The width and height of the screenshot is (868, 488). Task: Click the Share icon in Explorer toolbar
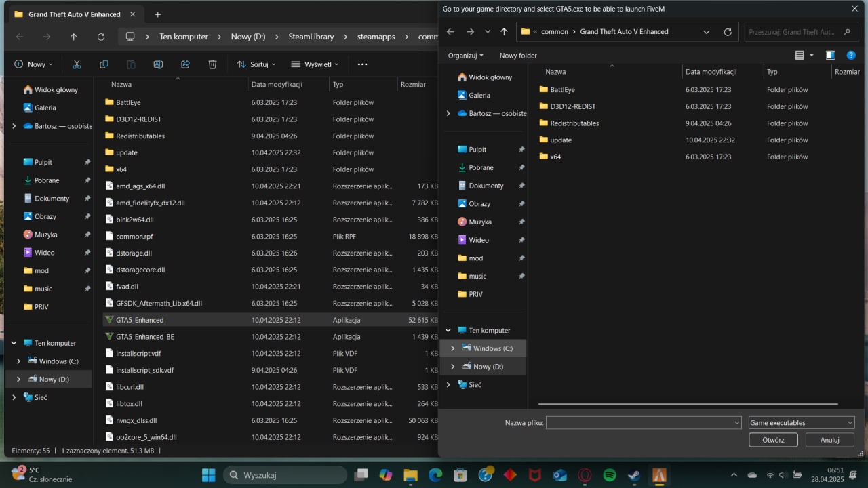[185, 64]
